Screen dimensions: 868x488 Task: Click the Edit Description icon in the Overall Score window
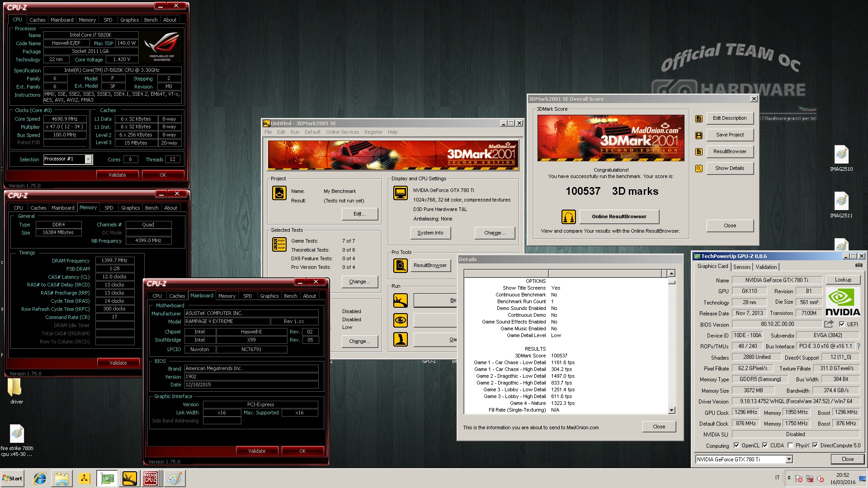click(x=699, y=118)
